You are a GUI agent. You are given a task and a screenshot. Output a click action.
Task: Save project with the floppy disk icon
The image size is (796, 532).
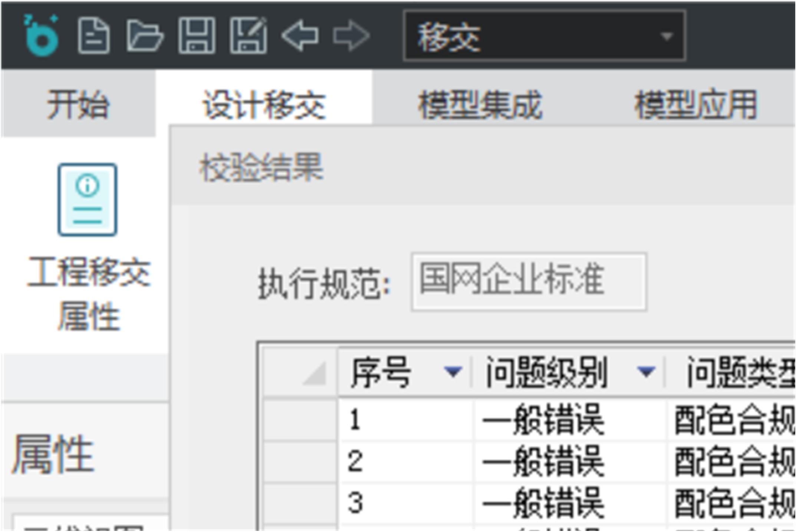(197, 36)
